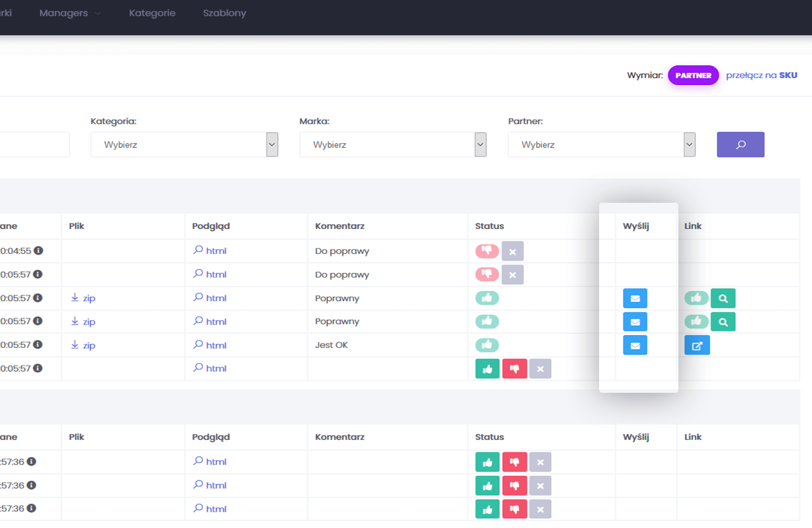
Task: Click info icon in 0:05:57 Do poprawy row
Action: click(38, 274)
